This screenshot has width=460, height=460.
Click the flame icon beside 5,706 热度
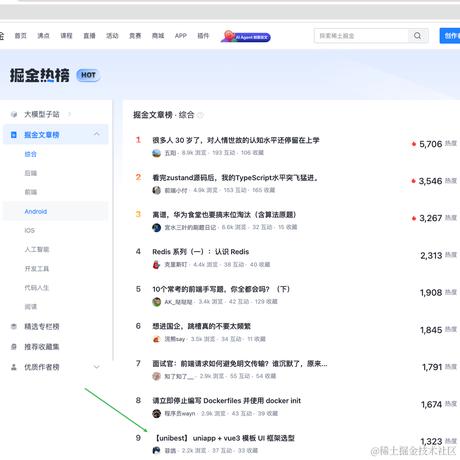tap(414, 144)
